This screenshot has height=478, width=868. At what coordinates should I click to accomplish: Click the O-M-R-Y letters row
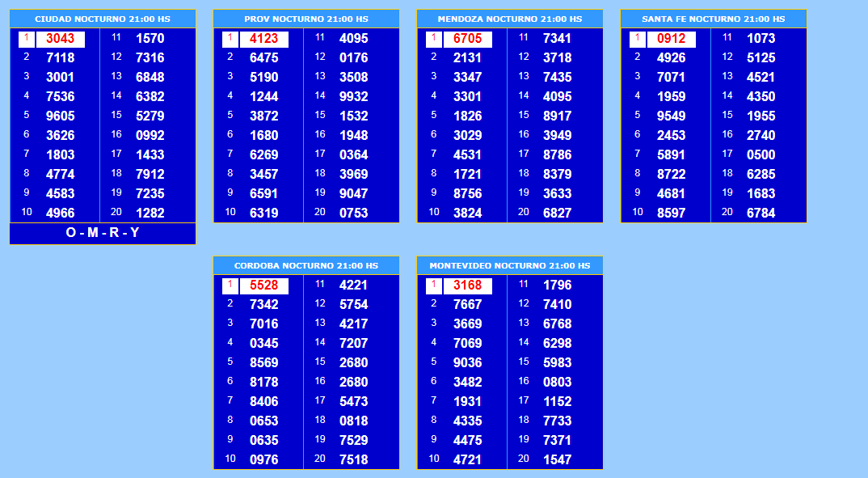[102, 233]
